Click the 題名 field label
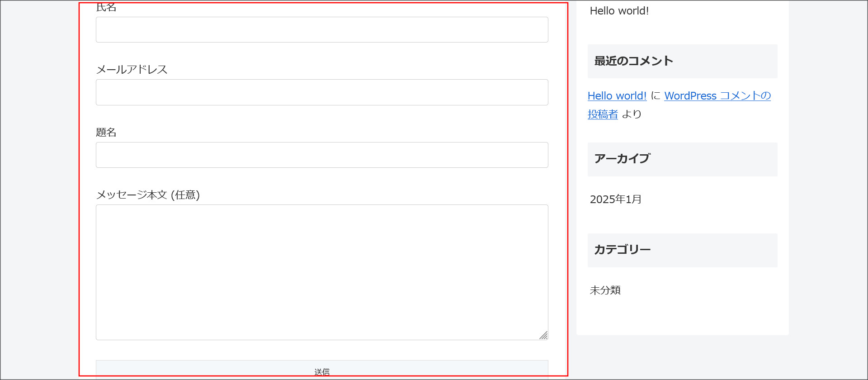The image size is (868, 380). pos(106,133)
